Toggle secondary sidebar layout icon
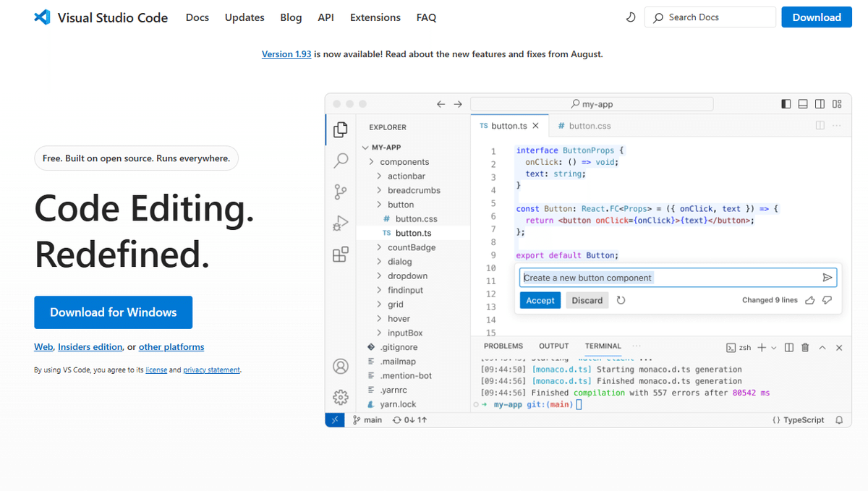Image resolution: width=868 pixels, height=491 pixels. click(x=820, y=104)
